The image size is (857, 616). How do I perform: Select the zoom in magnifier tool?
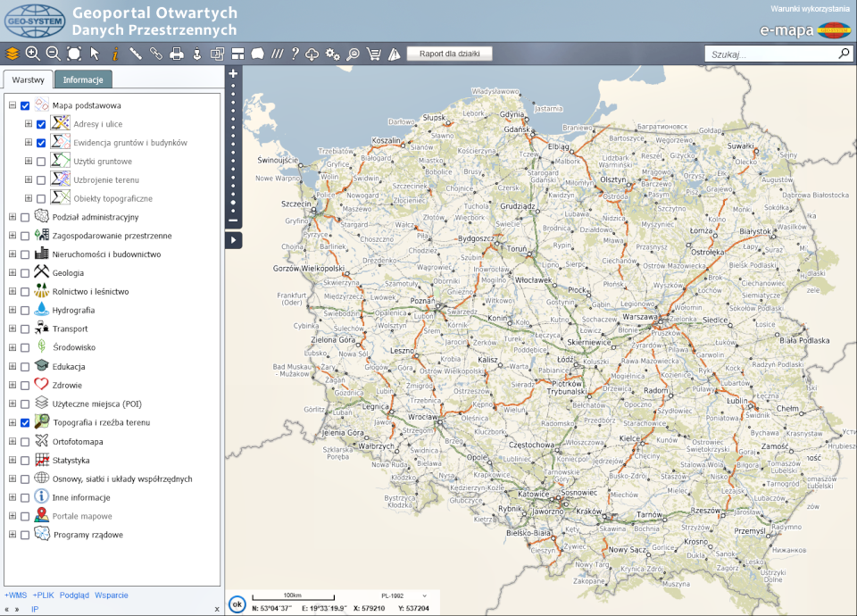[x=33, y=54]
